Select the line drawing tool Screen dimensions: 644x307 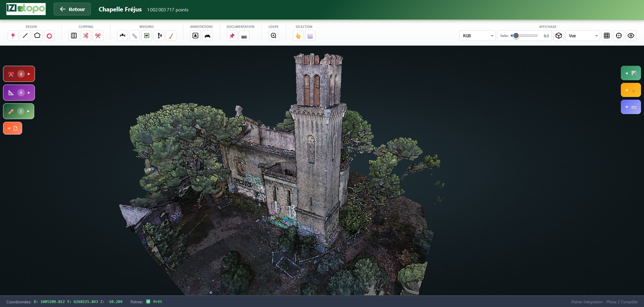[x=25, y=36]
